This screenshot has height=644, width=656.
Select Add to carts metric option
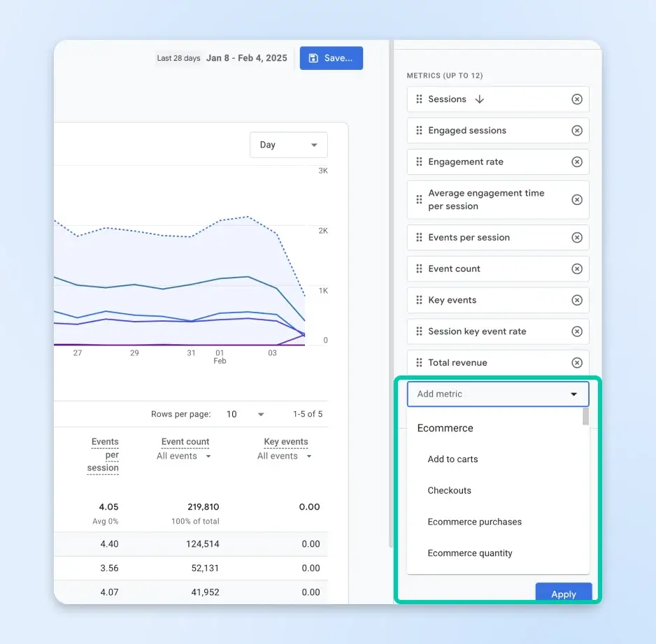tap(452, 459)
